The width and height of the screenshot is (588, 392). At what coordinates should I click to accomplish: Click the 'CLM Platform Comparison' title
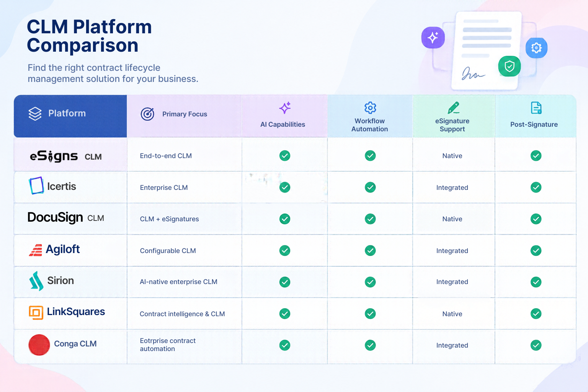[89, 36]
